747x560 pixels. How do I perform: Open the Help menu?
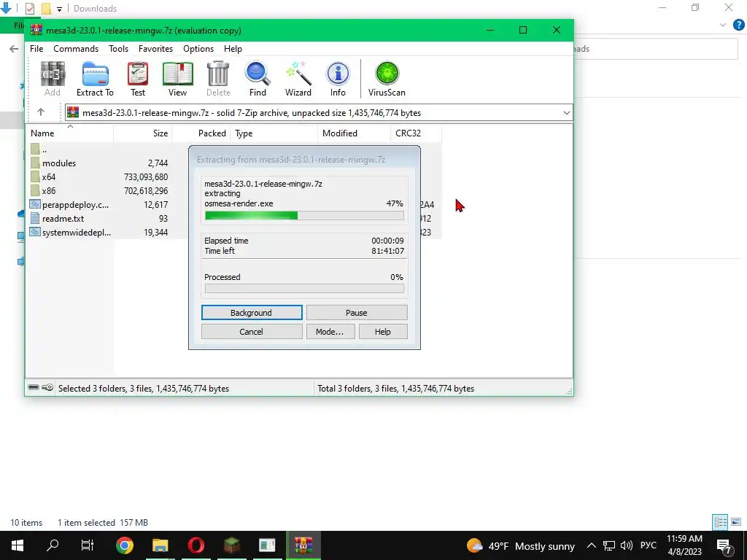233,49
